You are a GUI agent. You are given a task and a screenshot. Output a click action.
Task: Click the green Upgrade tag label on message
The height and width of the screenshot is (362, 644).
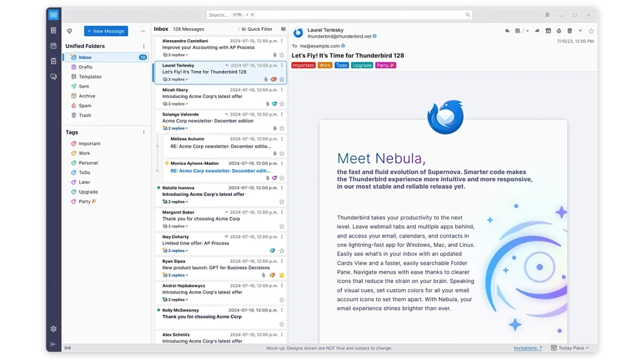coord(362,65)
